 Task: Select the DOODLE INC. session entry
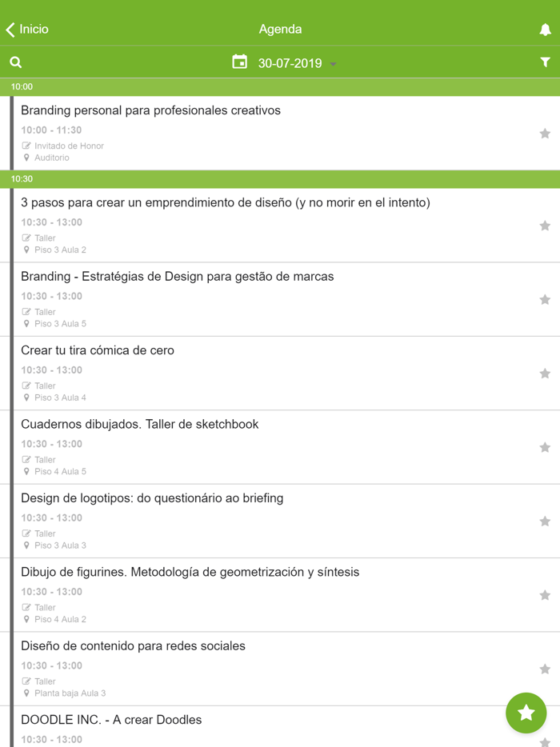tap(111, 720)
